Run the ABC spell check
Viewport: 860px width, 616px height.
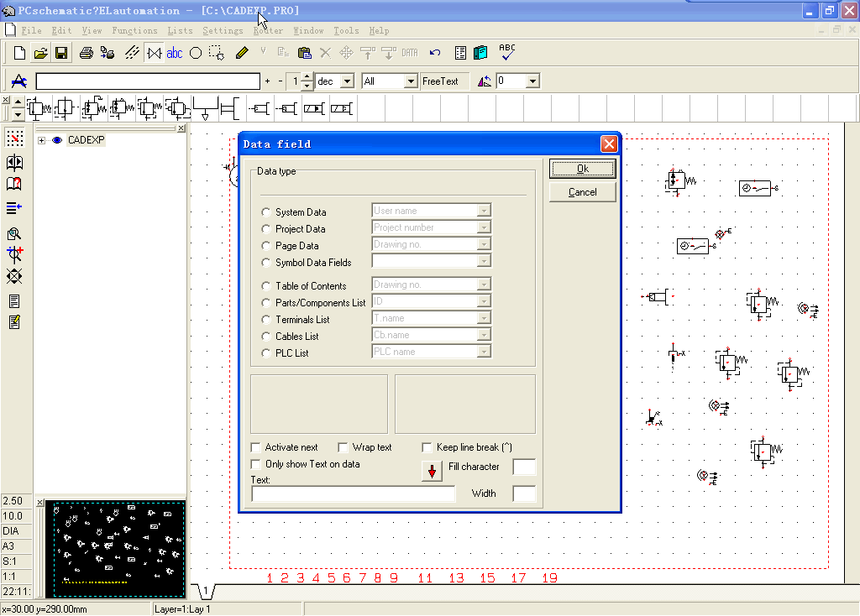(507, 52)
